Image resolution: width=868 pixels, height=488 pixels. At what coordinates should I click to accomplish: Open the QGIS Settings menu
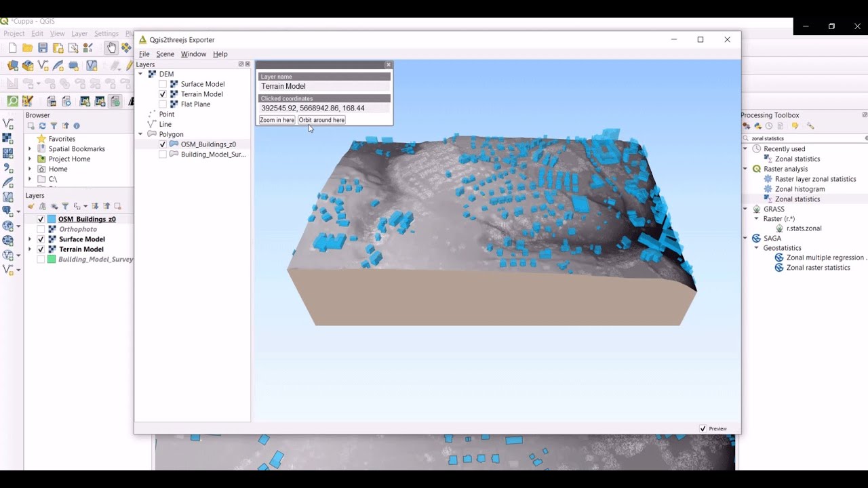pos(106,33)
